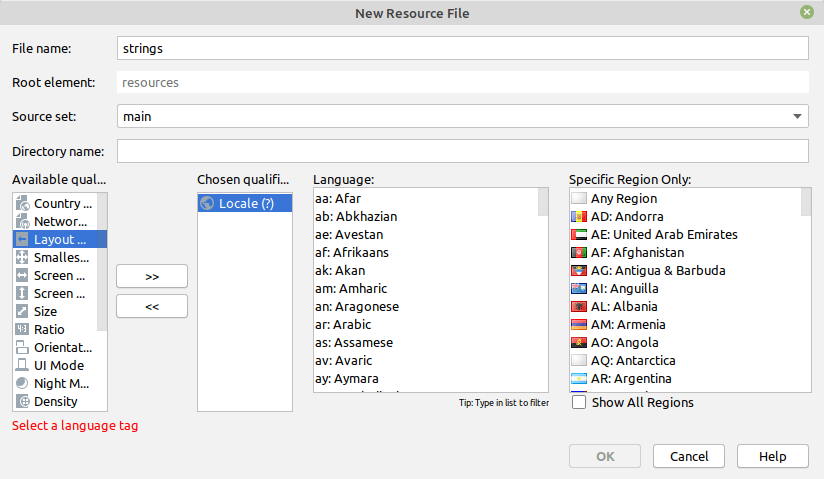The height and width of the screenshot is (479, 824).
Task: Select the Any Region option
Action: tap(623, 199)
